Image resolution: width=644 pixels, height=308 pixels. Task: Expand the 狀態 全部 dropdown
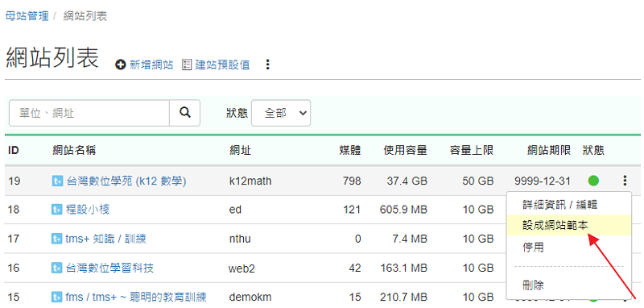coord(281,113)
